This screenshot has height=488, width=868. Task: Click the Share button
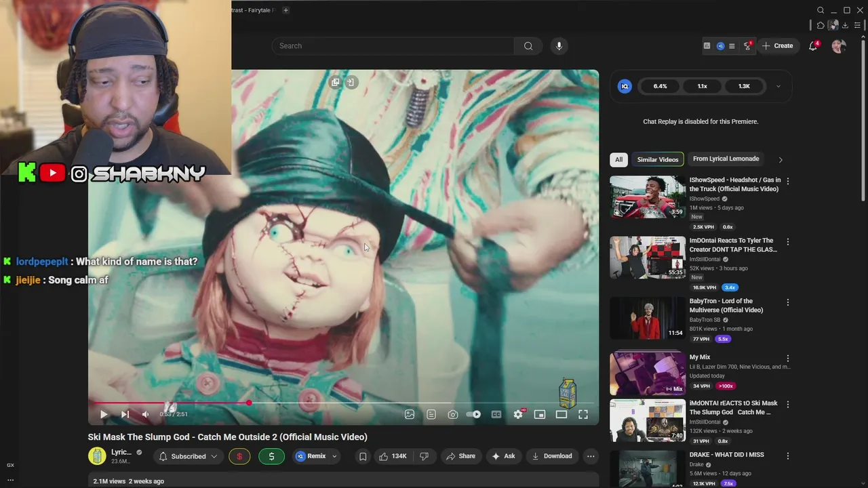[x=460, y=456]
